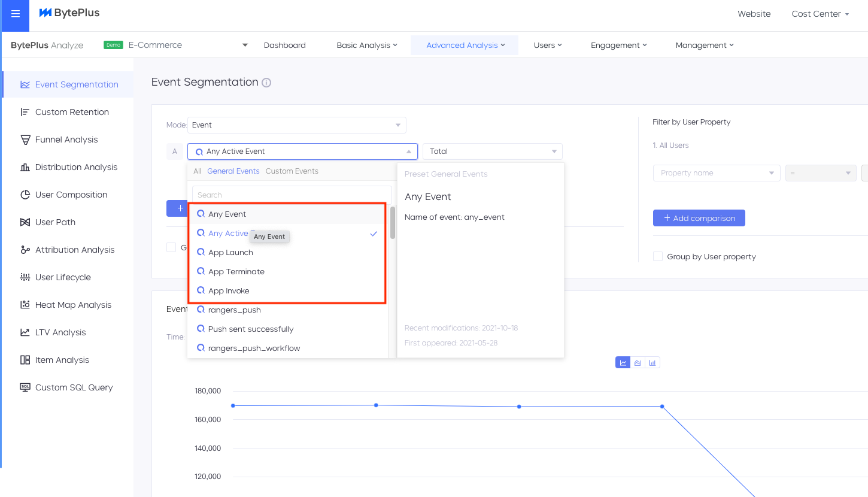Open the Mode Event dropdown
Image resolution: width=868 pixels, height=497 pixels.
pyautogui.click(x=297, y=125)
